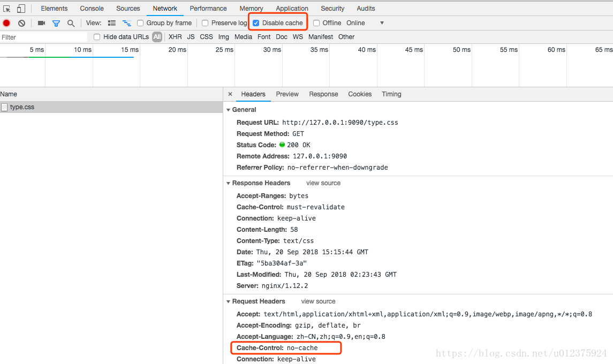
Task: Uncheck the Disable cache checkbox
Action: click(256, 23)
